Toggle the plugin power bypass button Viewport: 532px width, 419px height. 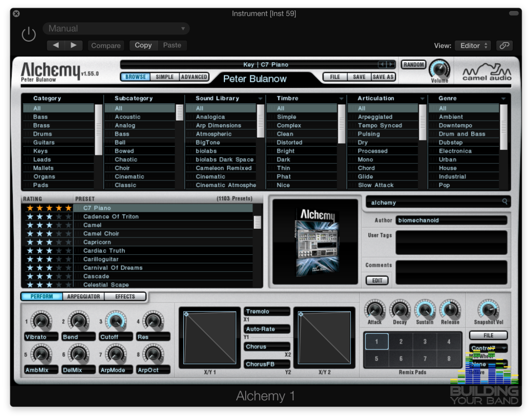click(x=29, y=34)
